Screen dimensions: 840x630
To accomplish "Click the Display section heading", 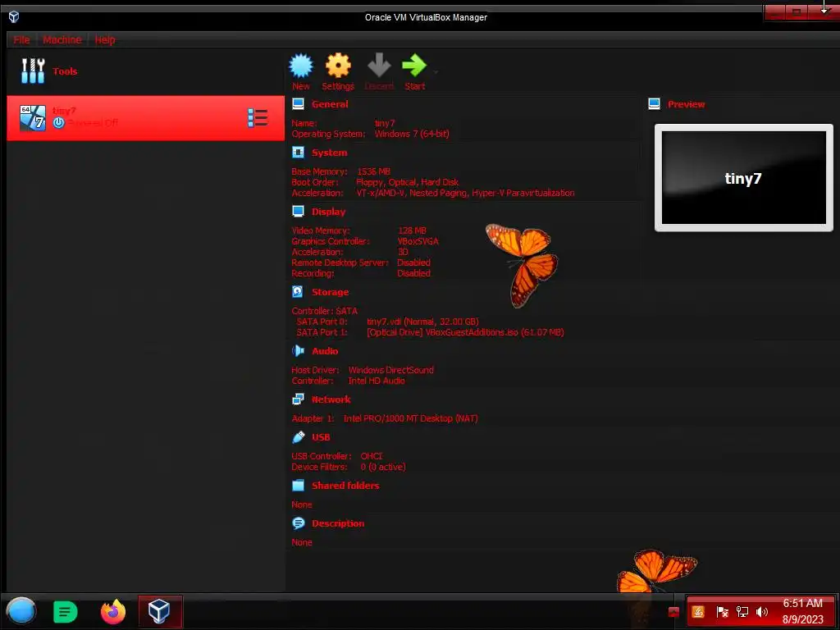I will [328, 212].
